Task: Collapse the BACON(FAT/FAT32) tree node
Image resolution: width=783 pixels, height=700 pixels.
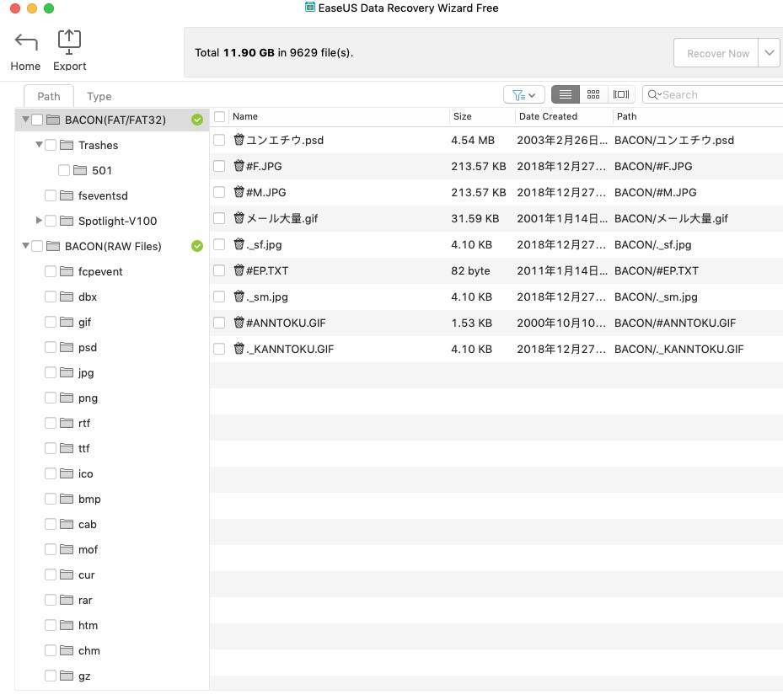Action: pos(25,120)
